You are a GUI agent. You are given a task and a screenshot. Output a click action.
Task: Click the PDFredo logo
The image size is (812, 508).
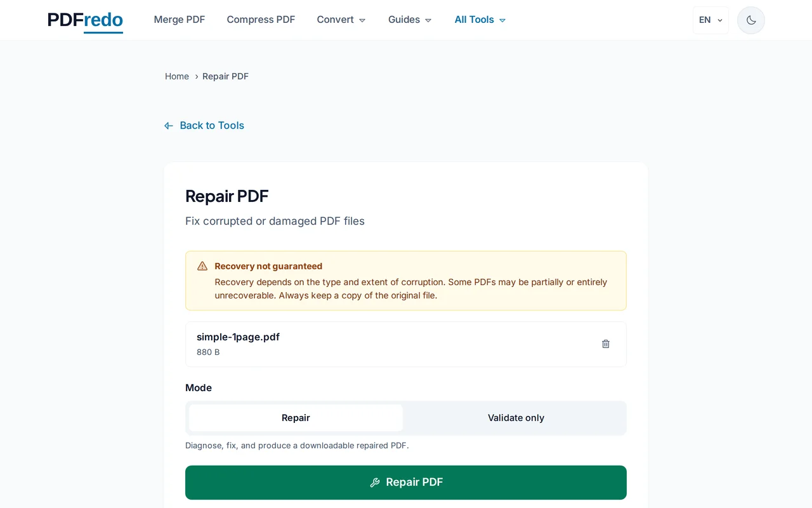pos(84,20)
